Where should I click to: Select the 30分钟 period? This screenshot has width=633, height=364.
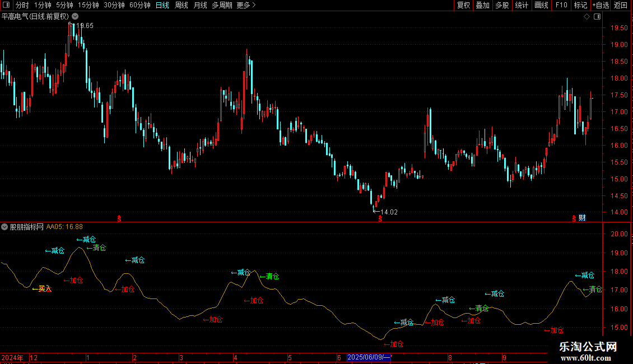[114, 5]
